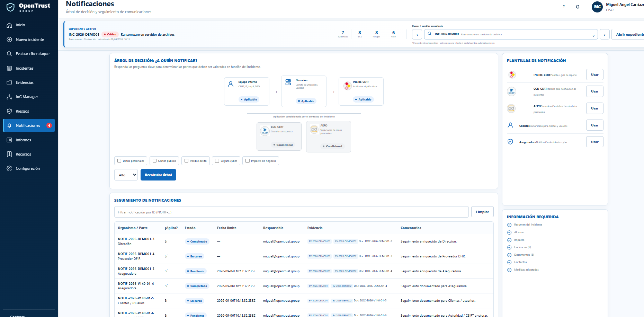Click the red notification count badge
Viewport: 644px width, 317px height.
[49, 125]
